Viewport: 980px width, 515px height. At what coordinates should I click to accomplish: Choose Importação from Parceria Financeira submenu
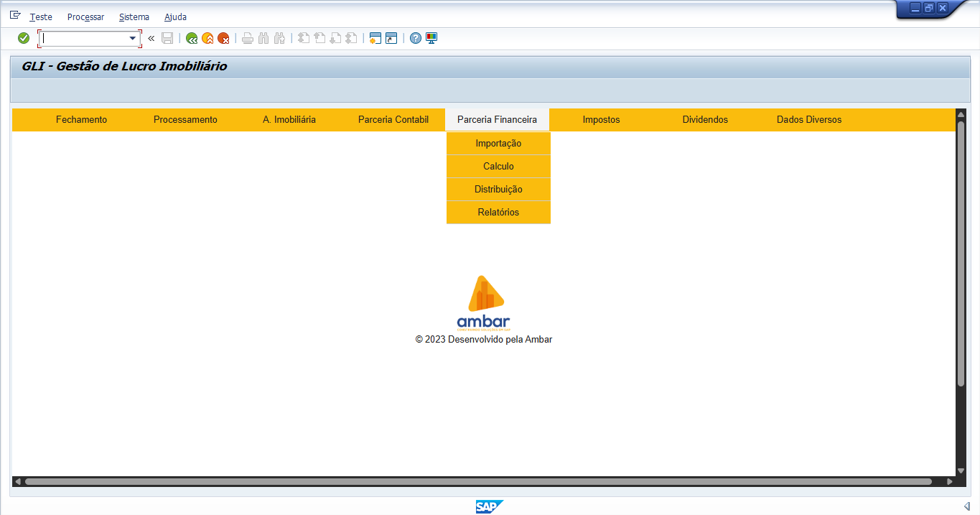tap(498, 144)
